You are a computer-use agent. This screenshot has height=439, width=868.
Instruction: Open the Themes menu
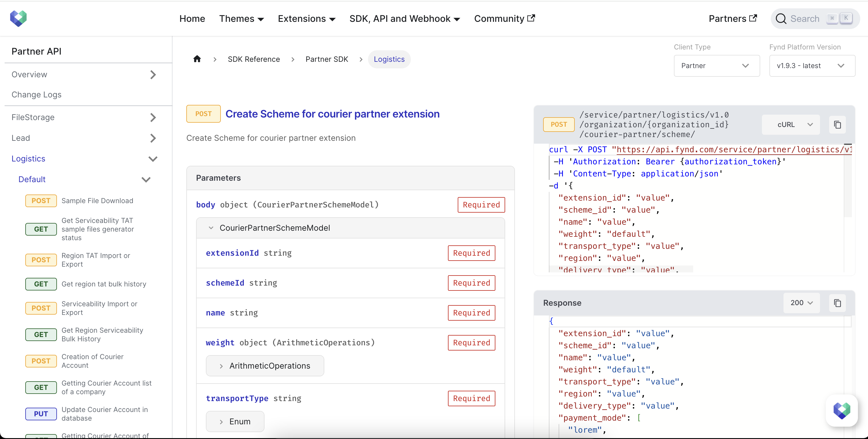(x=241, y=19)
